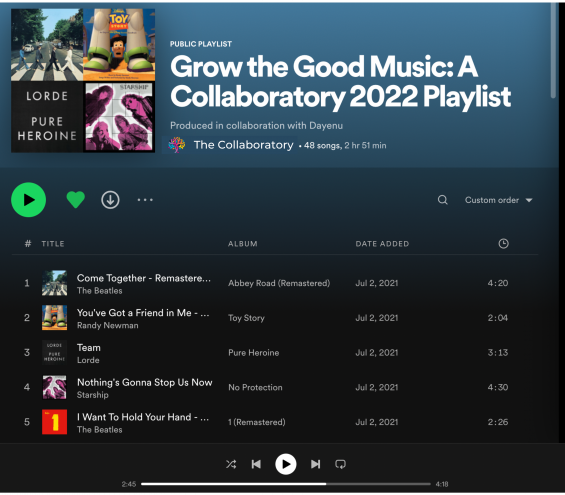This screenshot has height=495, width=565.
Task: Click track number 3 beside Team
Action: pos(27,352)
